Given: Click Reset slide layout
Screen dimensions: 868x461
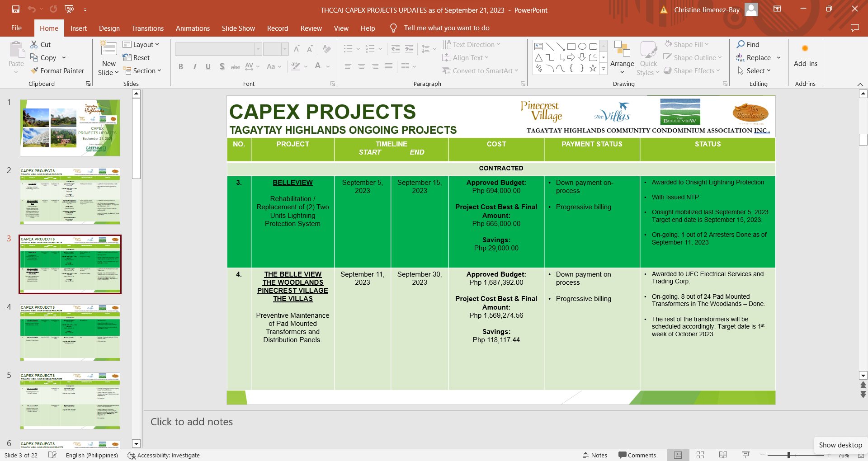Looking at the screenshot, I should click(x=137, y=57).
